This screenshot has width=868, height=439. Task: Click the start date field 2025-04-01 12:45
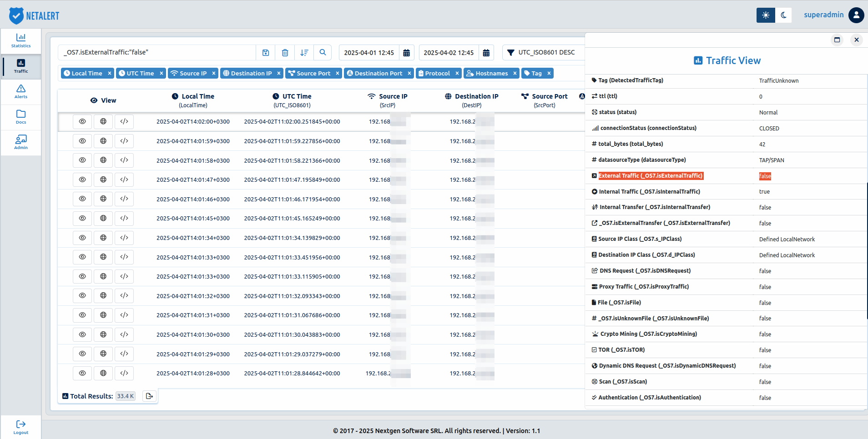(x=369, y=53)
